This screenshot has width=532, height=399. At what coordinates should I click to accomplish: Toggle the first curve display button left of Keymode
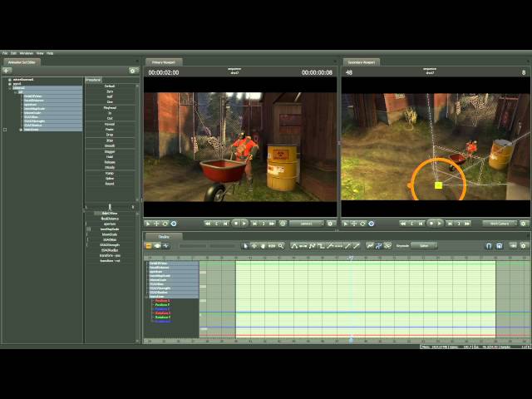[370, 246]
